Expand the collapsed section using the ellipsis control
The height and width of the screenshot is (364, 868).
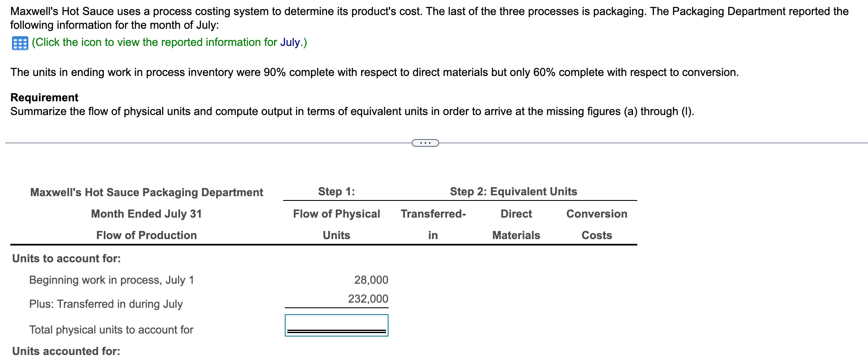(x=425, y=142)
